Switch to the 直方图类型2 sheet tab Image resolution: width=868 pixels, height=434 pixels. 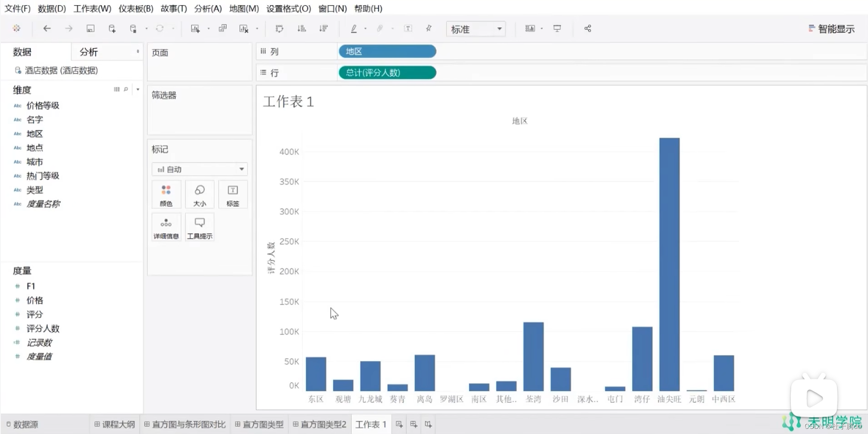pyautogui.click(x=320, y=425)
